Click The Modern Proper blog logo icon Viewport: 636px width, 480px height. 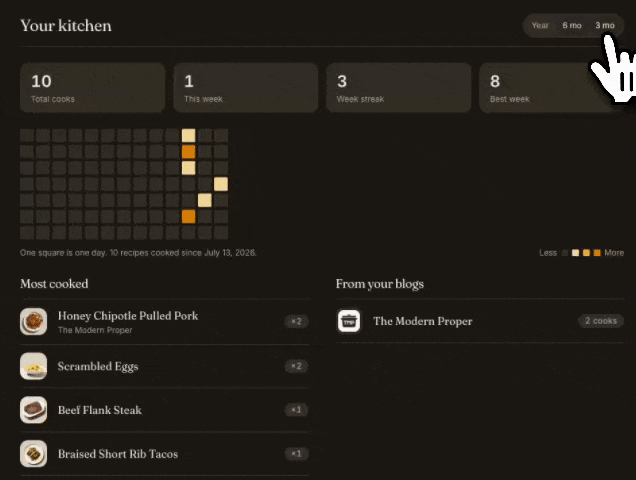[349, 321]
